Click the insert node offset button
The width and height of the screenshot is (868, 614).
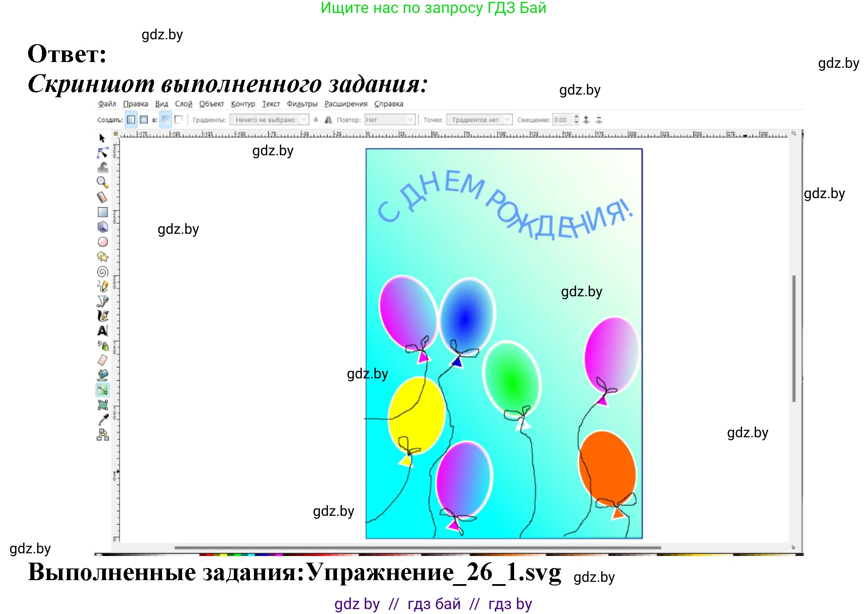(587, 120)
